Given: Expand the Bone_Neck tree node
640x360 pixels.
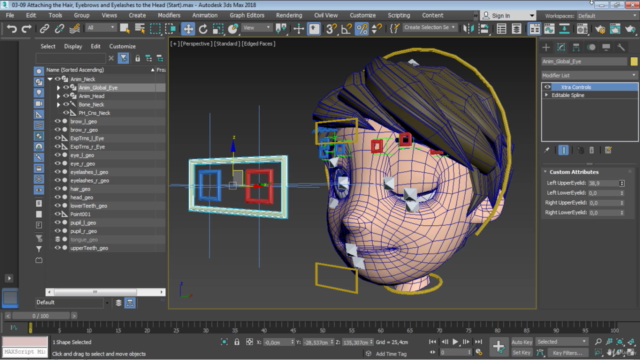Looking at the screenshot, I should (58, 104).
